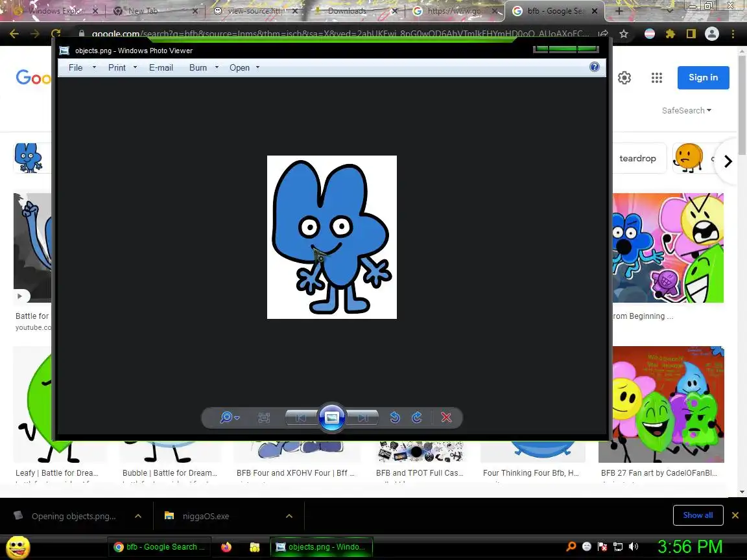Open the Burn menu in Photo Viewer

[x=198, y=67]
